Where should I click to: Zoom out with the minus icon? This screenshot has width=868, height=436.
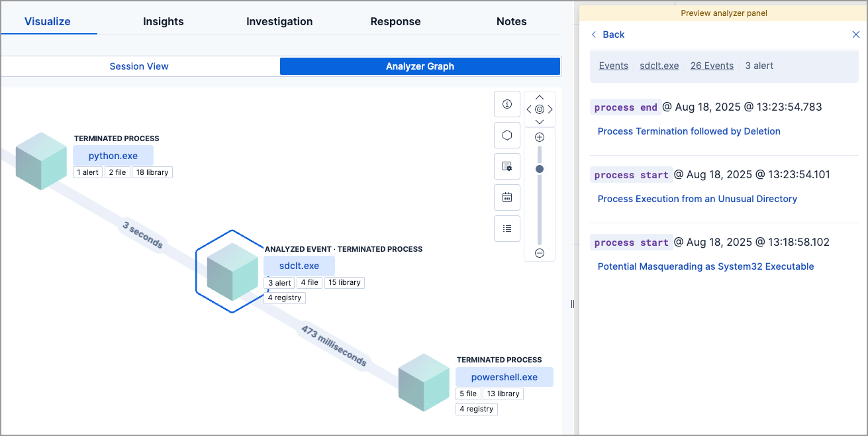click(540, 253)
